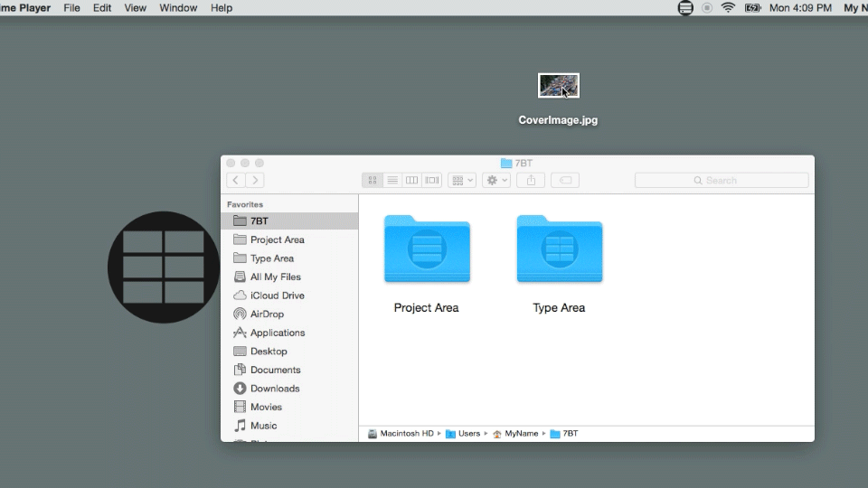Open AirDrop in sidebar
Image resolution: width=868 pixels, height=488 pixels.
point(289,314)
